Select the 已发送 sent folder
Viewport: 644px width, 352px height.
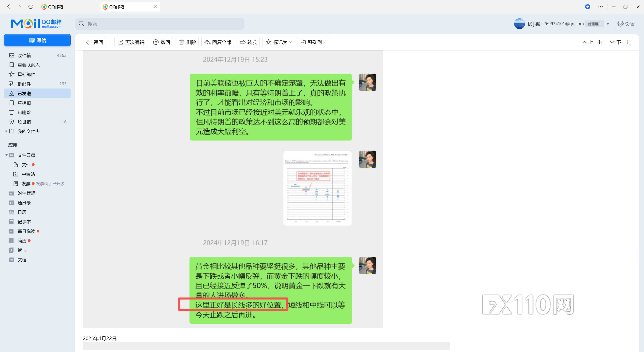coord(37,93)
